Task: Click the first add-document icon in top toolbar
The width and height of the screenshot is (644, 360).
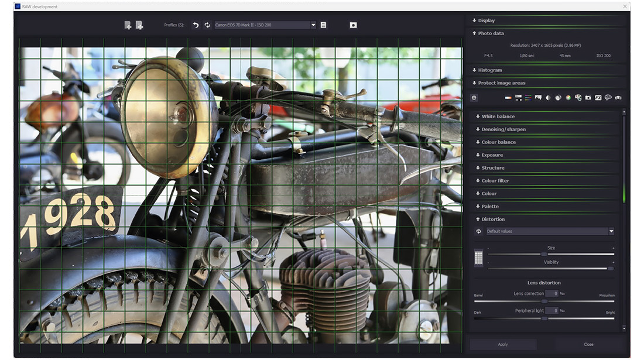Action: (128, 25)
